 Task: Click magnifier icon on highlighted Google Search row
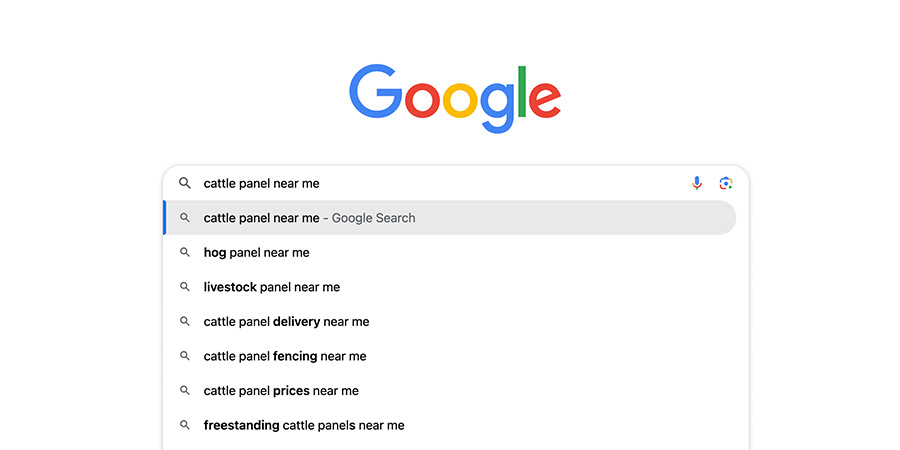(185, 218)
